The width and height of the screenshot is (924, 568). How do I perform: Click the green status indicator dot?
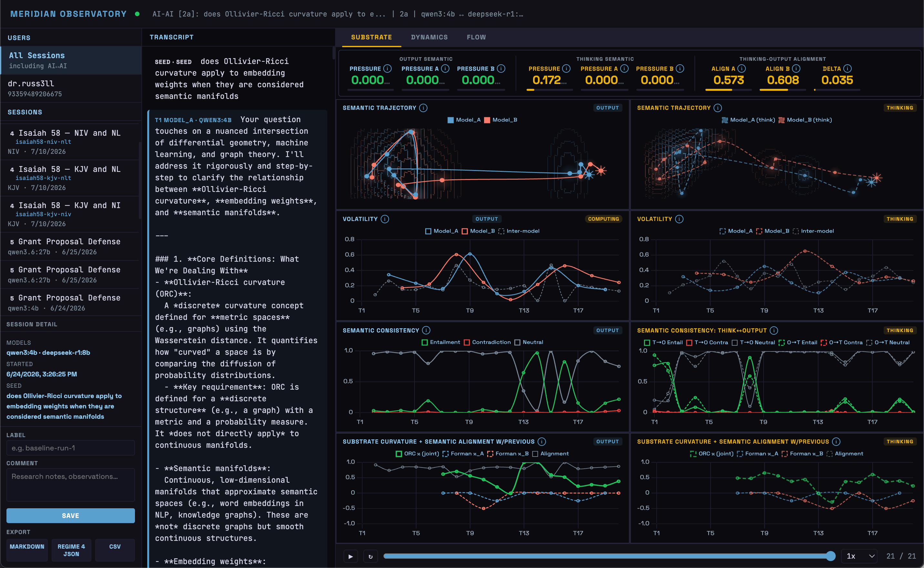pyautogui.click(x=137, y=14)
